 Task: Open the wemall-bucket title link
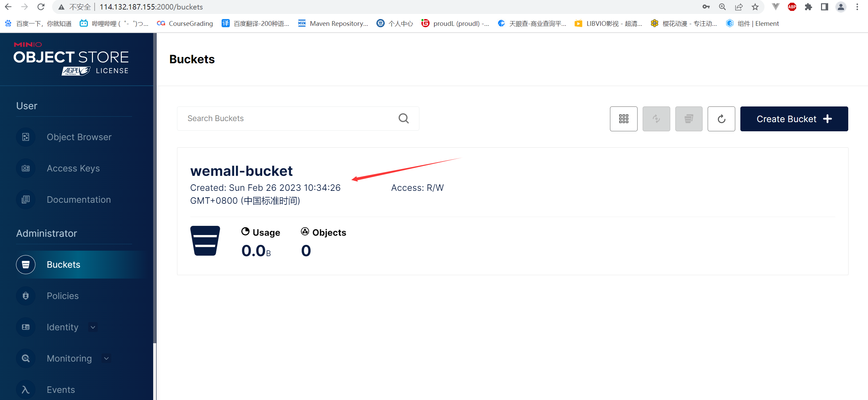coord(241,171)
